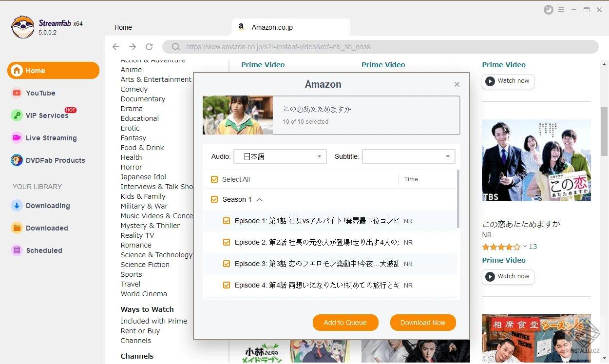Select the Science Fiction category
Image resolution: width=609 pixels, height=364 pixels.
(145, 265)
